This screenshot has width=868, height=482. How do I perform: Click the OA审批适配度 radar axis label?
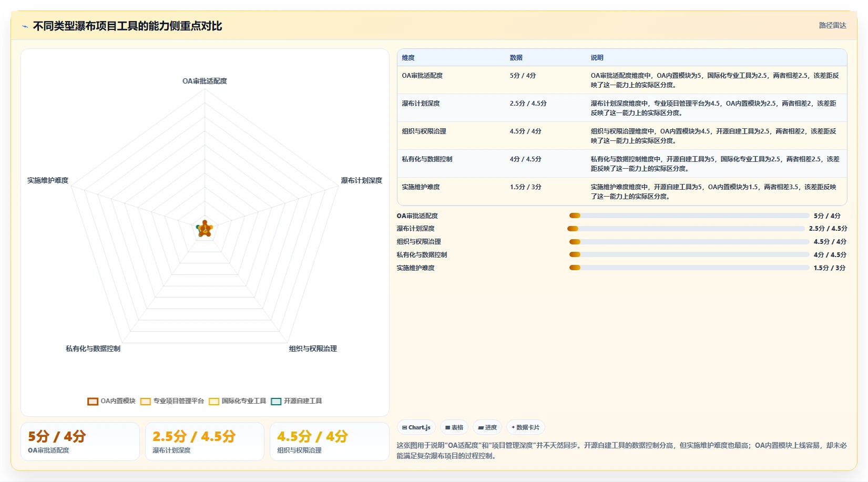(205, 81)
